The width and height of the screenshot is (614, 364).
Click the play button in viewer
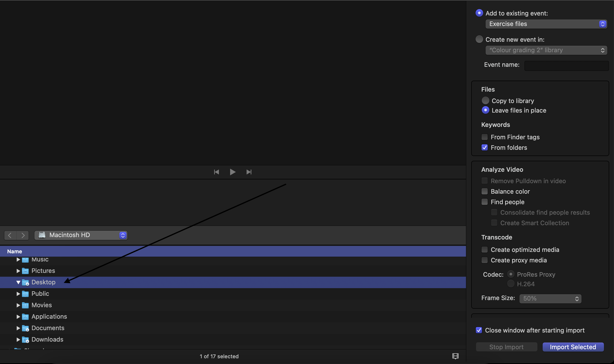pyautogui.click(x=232, y=172)
